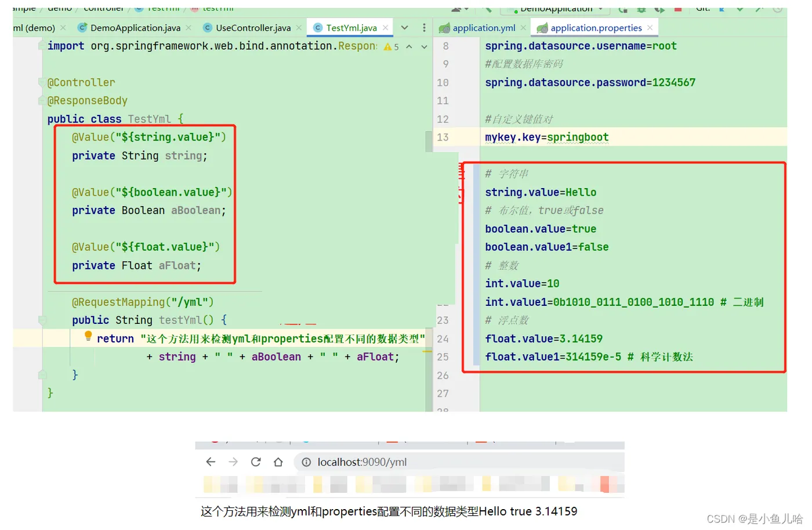Switch to UseController.java editor tab

pyautogui.click(x=252, y=28)
